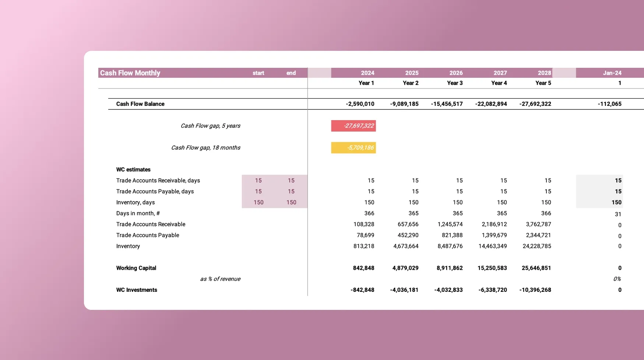
Task: Select Inventory value 14,463,349 for 2027
Action: coord(492,246)
